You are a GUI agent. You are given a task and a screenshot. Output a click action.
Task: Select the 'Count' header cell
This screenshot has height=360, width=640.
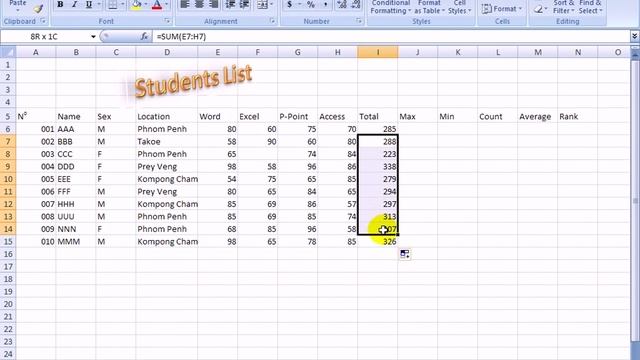point(498,116)
